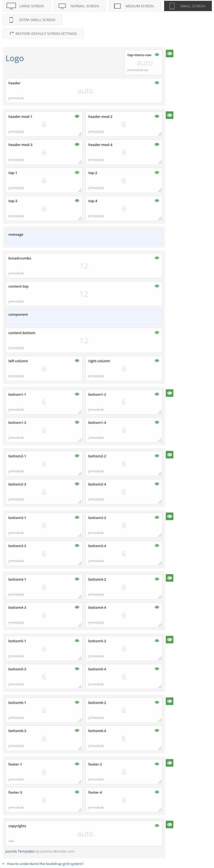Switch to the Small Screen view
Viewport: 214px width, 868px height.
click(x=188, y=6)
